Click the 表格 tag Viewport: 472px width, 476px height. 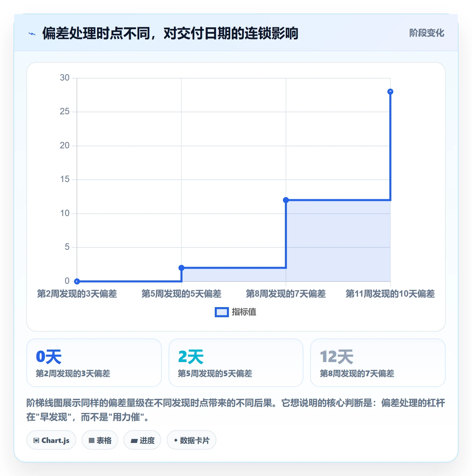click(x=100, y=440)
